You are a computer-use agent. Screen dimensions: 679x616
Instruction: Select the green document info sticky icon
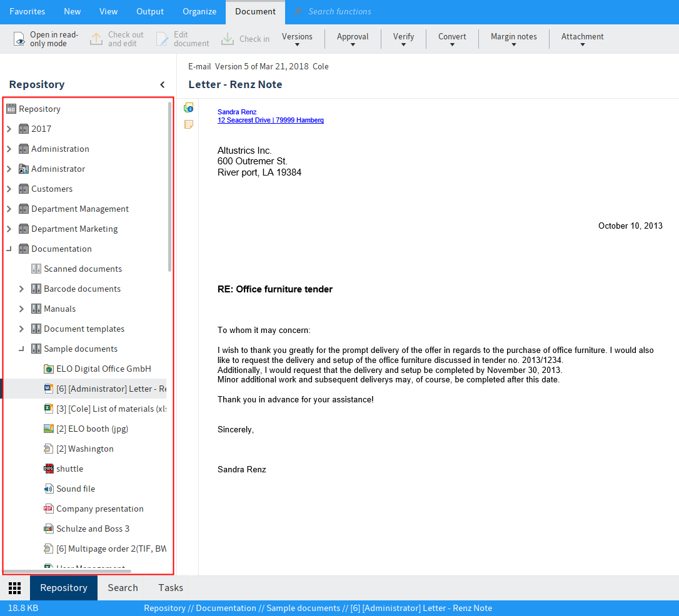point(188,108)
